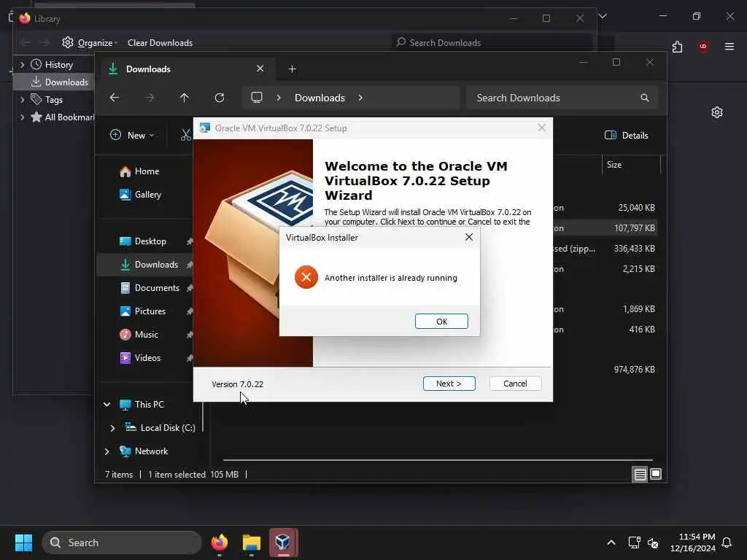Go up one folder in File Explorer

coord(185,98)
